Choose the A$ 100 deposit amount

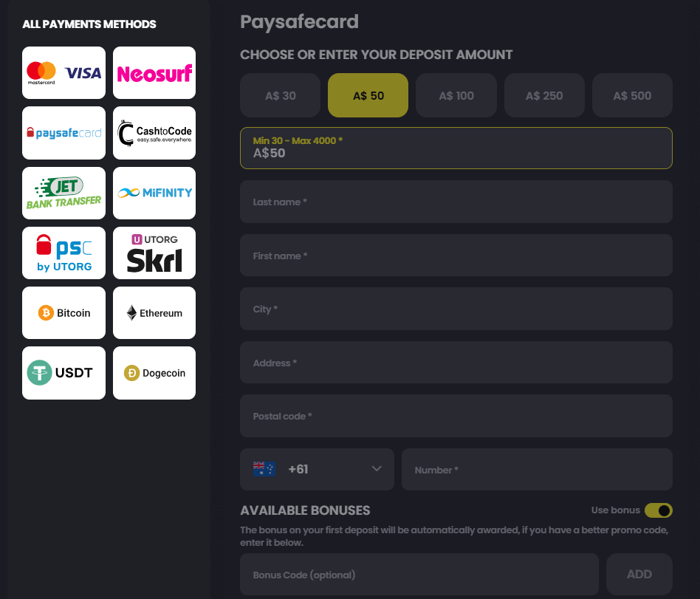pos(456,95)
